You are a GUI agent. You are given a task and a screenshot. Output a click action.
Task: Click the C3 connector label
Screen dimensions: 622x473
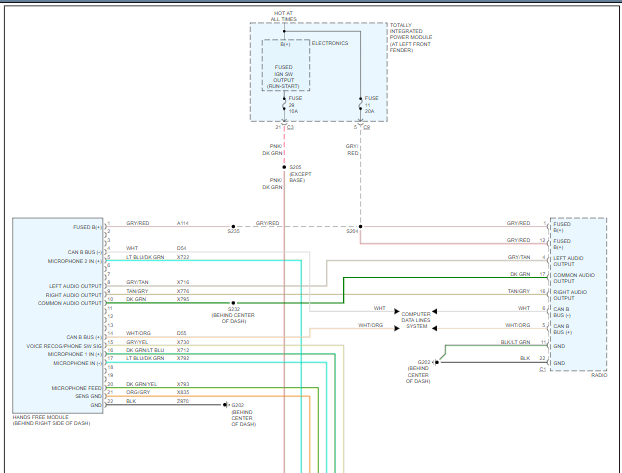click(290, 128)
